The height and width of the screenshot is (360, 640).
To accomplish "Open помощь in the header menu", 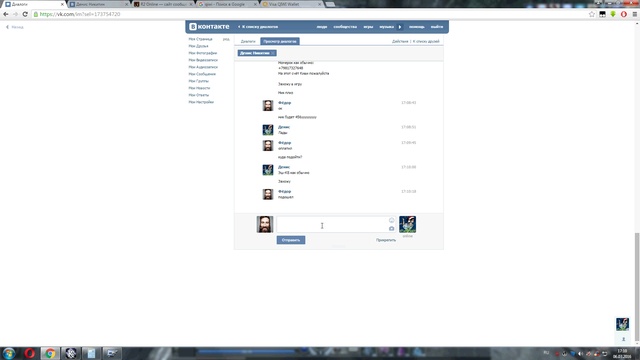I will coord(417,27).
